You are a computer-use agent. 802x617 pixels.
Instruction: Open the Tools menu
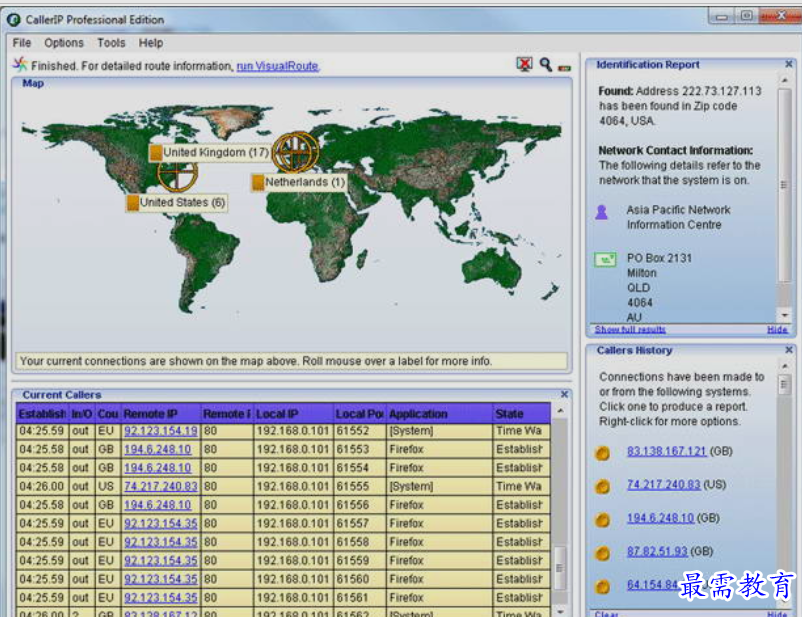(x=111, y=43)
